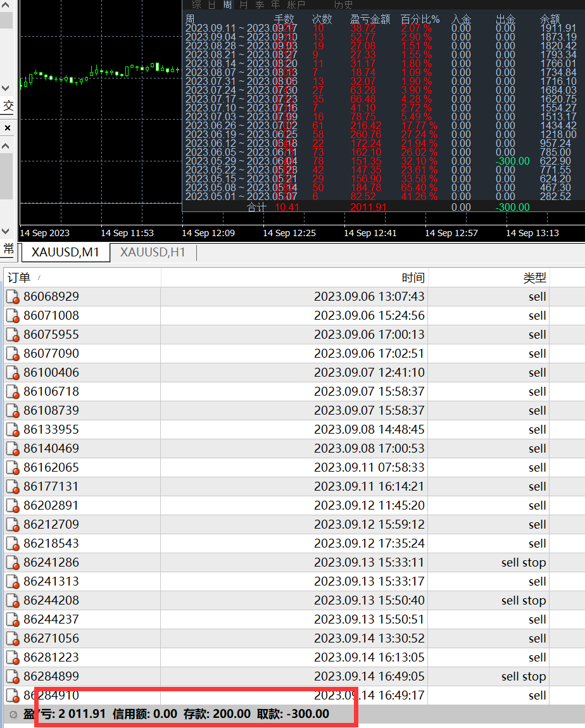Click the order icon beside 86133955
The image size is (585, 728).
coord(13,430)
